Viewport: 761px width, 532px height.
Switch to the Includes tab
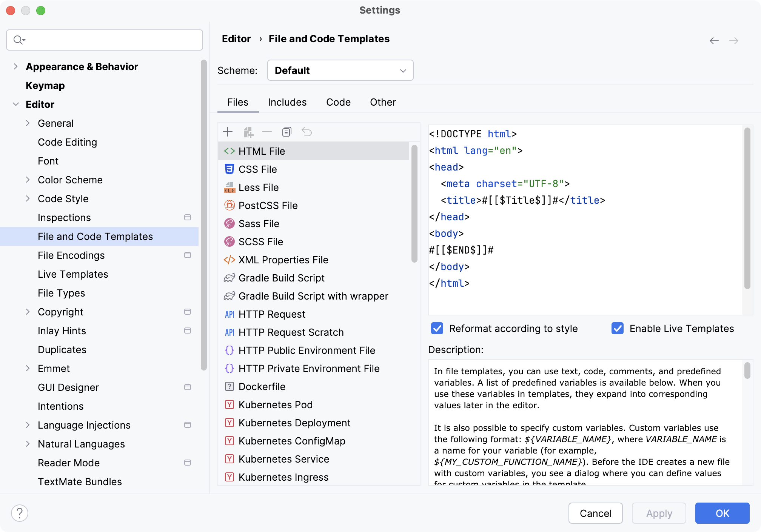pos(287,102)
